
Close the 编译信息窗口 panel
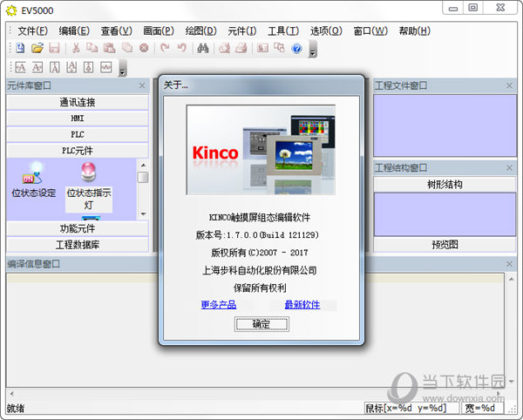pos(509,264)
